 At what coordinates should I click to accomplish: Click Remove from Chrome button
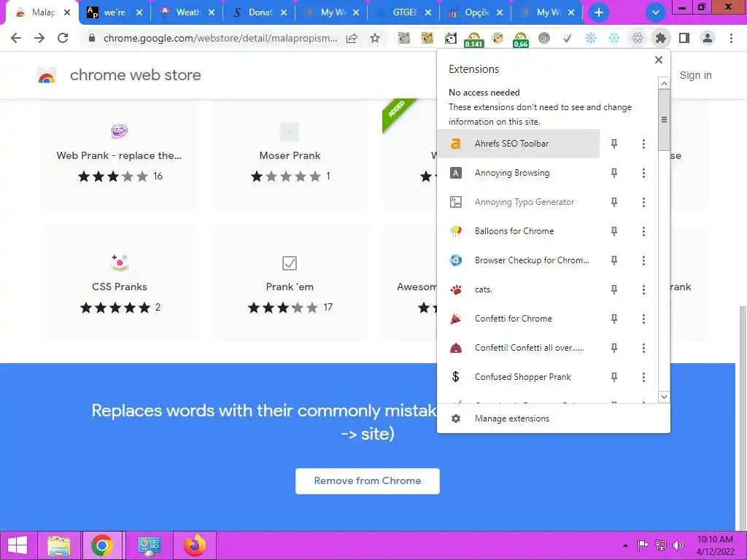coord(368,481)
